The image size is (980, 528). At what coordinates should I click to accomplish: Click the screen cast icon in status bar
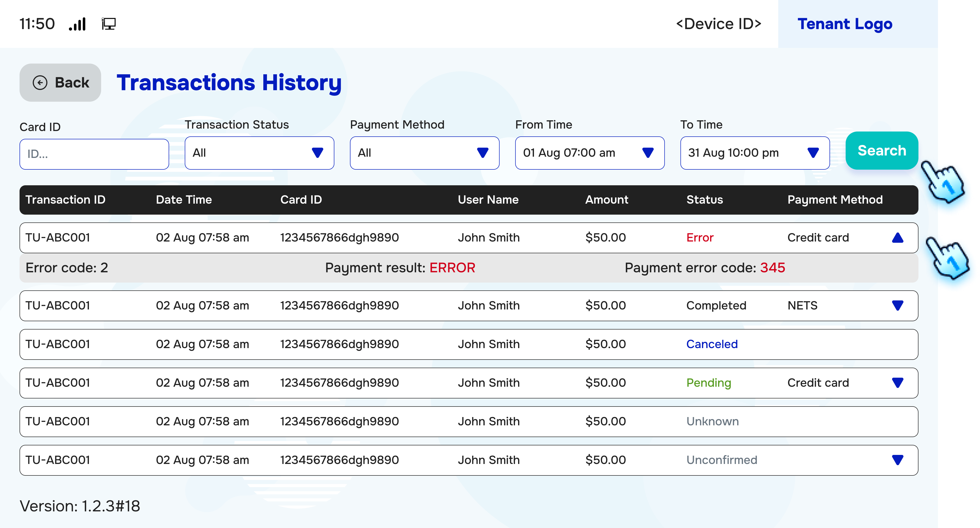(x=108, y=24)
